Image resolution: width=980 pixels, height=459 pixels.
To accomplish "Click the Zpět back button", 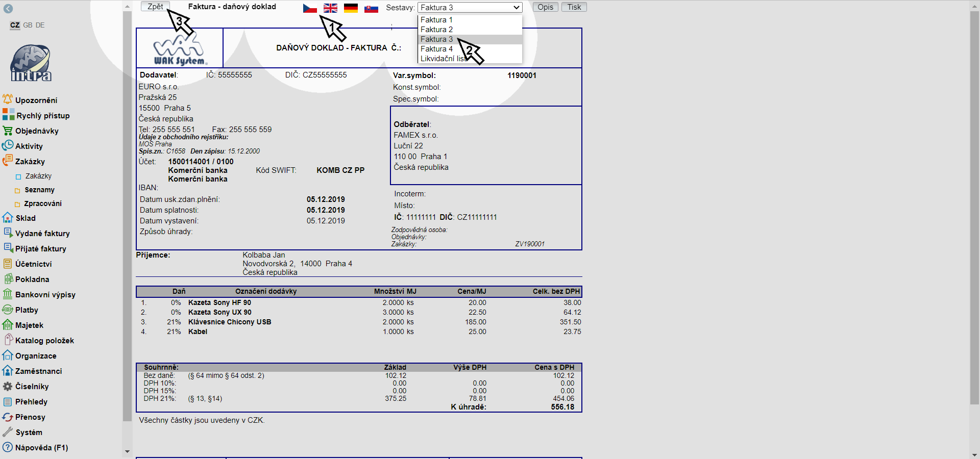I will [x=155, y=7].
